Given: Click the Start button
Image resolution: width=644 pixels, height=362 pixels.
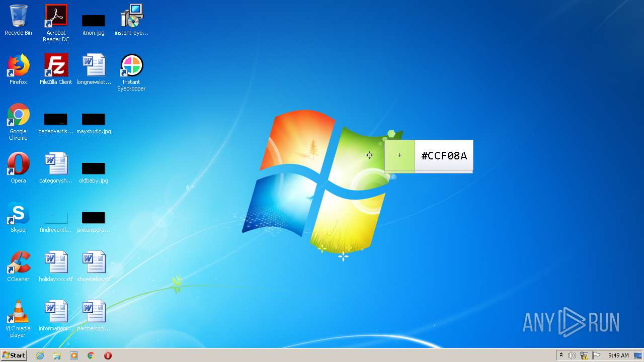Looking at the screenshot, I should (14, 355).
